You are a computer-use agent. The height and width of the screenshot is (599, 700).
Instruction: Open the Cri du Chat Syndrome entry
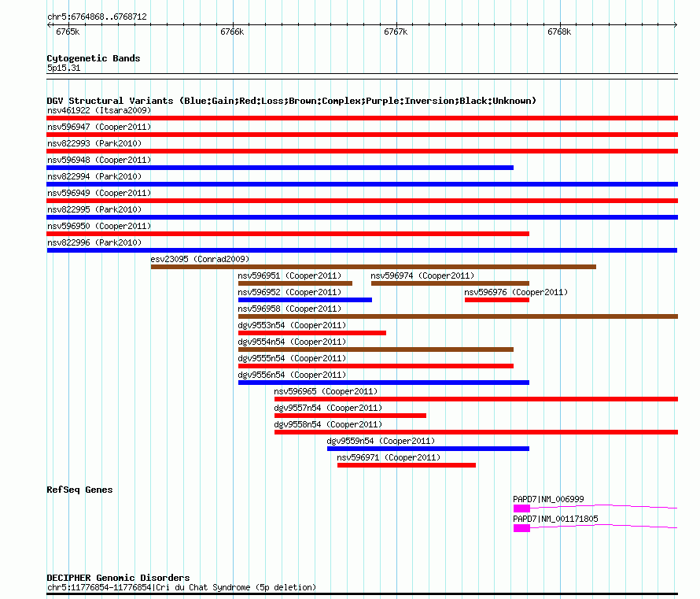[x=182, y=587]
